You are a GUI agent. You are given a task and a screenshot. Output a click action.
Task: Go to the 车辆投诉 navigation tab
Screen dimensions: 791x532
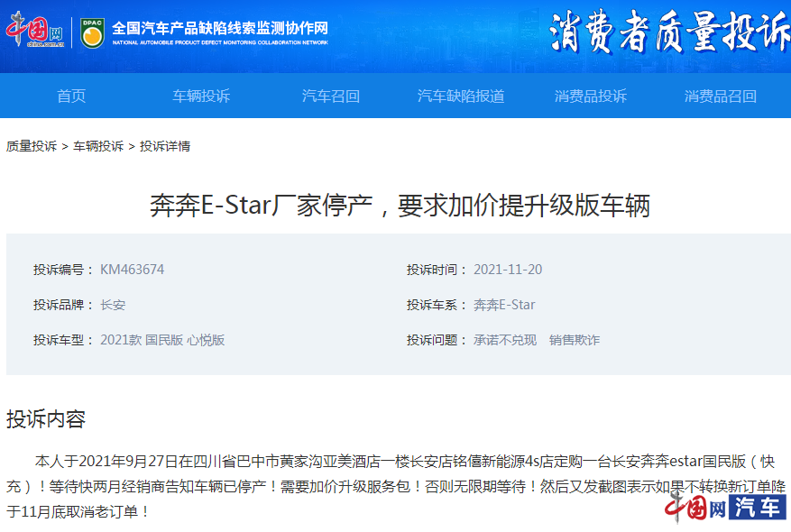(201, 96)
